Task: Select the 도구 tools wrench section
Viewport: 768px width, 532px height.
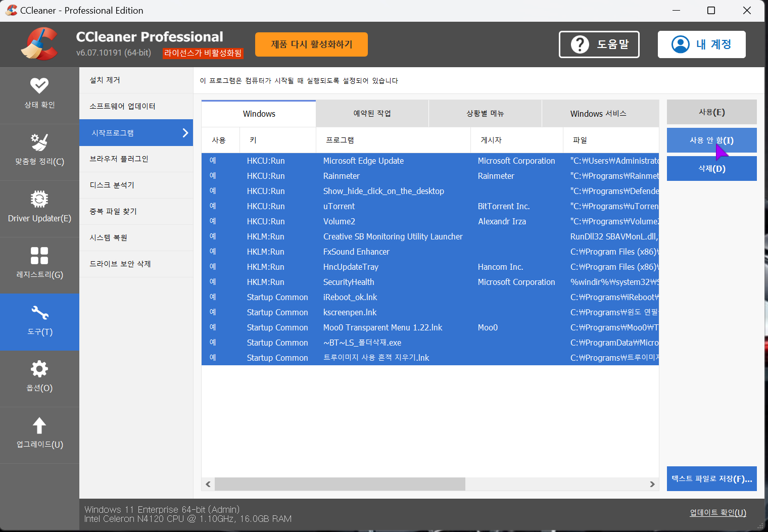Action: (x=39, y=322)
